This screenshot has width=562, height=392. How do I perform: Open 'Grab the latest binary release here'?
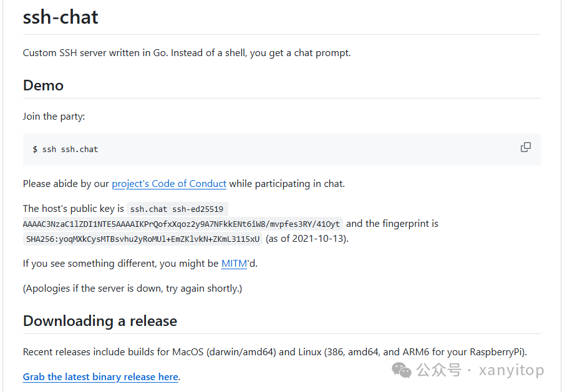click(100, 376)
